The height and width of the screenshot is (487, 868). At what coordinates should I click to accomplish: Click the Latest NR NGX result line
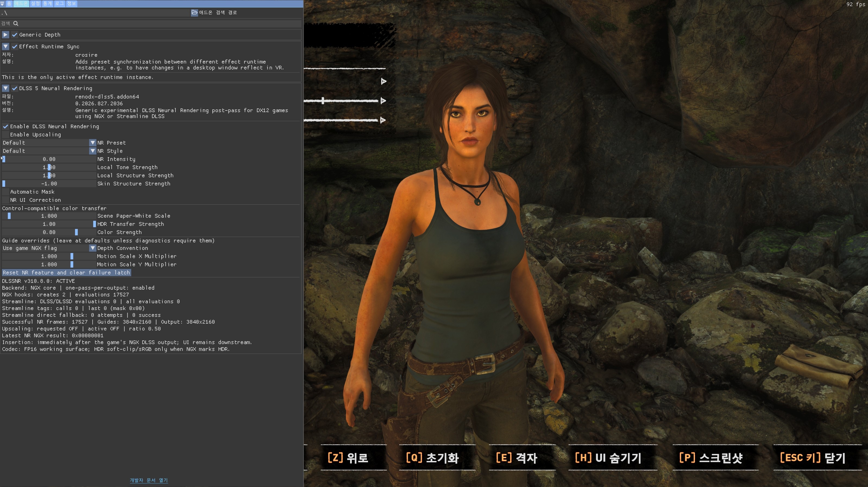pos(53,336)
